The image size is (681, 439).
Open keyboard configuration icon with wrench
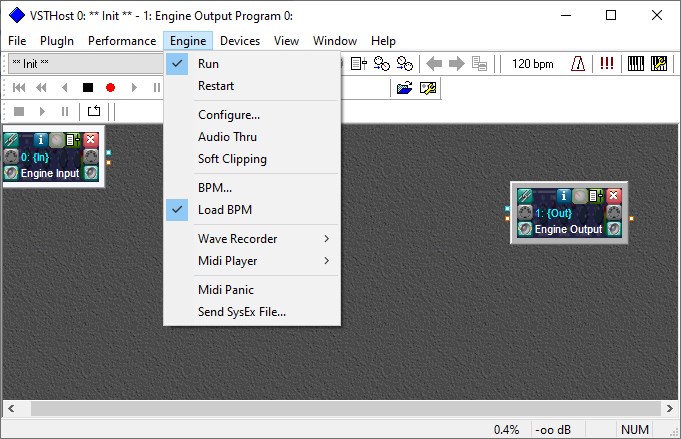click(x=659, y=64)
